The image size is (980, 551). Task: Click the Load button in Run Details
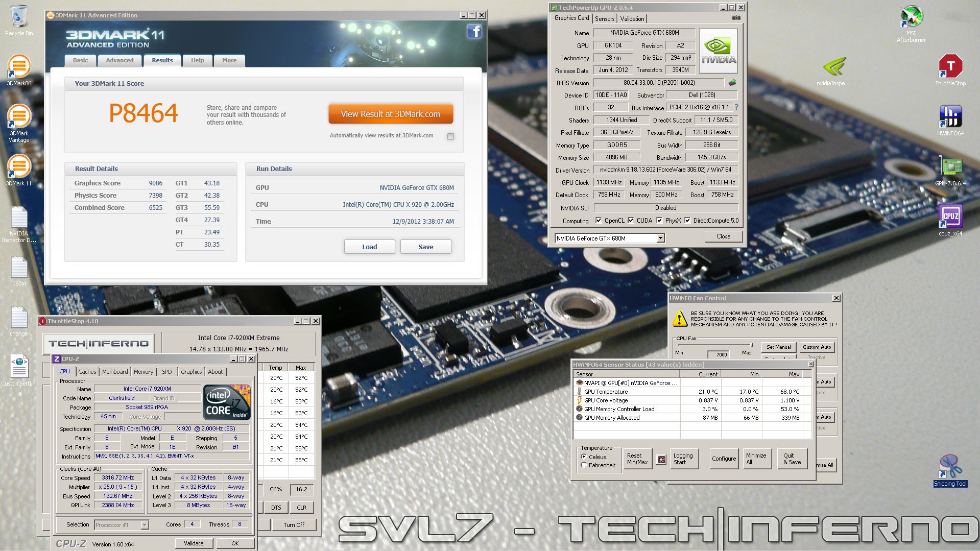pos(369,247)
